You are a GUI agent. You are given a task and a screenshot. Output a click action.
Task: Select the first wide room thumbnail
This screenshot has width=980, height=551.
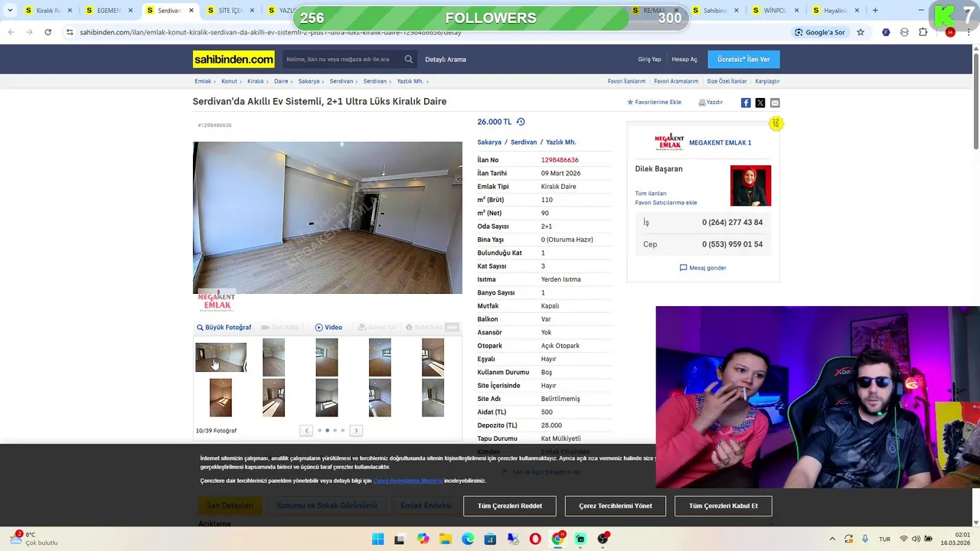(220, 357)
